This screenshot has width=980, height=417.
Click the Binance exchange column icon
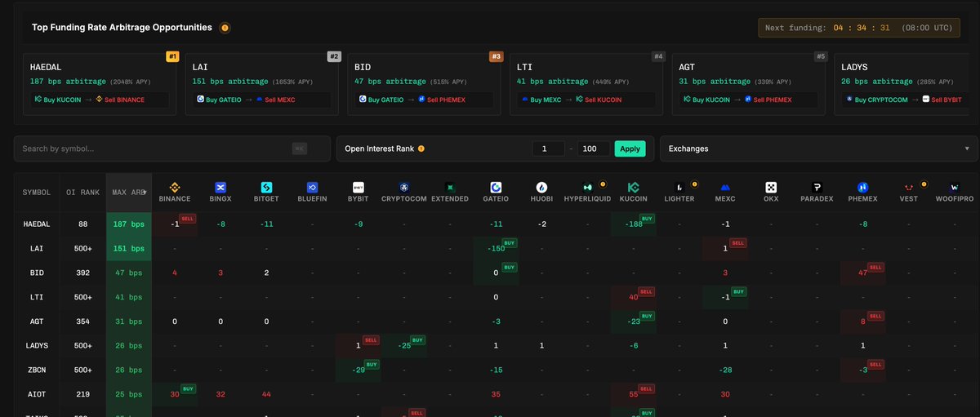coord(175,188)
